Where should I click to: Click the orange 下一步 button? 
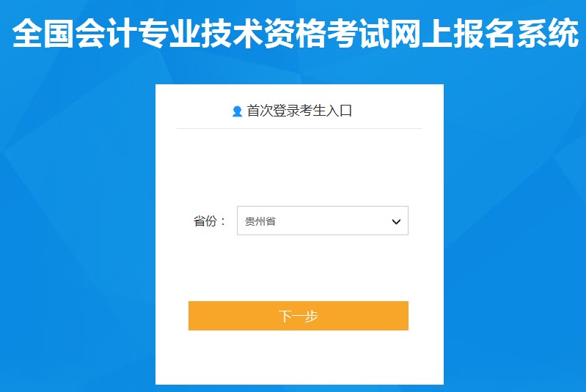pos(299,316)
